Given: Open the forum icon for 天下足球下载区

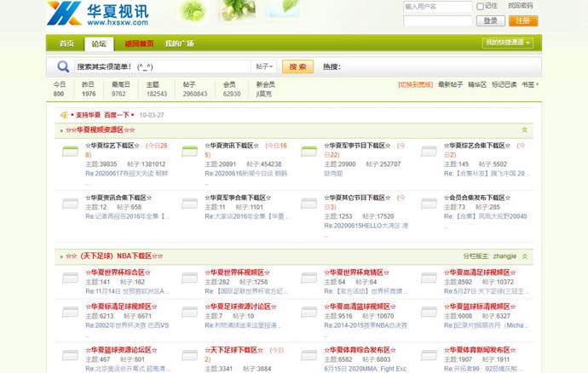Looking at the screenshot, I should point(190,355).
